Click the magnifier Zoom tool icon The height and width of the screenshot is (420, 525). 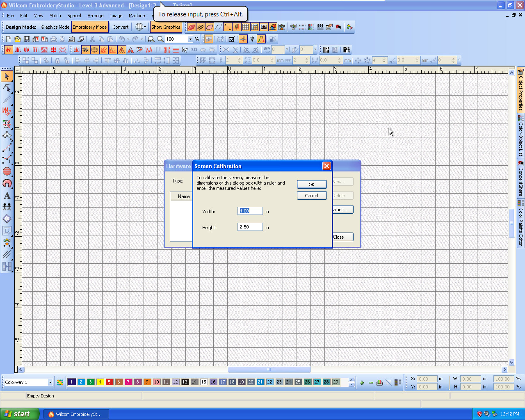coord(160,39)
